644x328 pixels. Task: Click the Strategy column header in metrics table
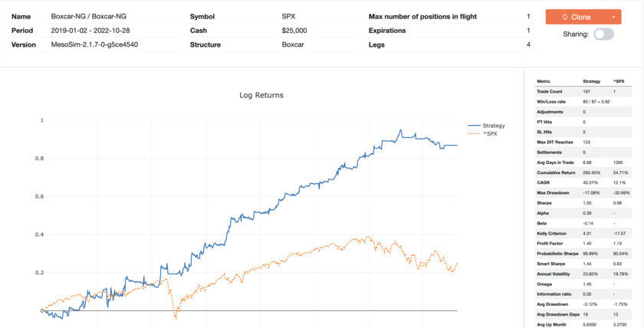[591, 81]
